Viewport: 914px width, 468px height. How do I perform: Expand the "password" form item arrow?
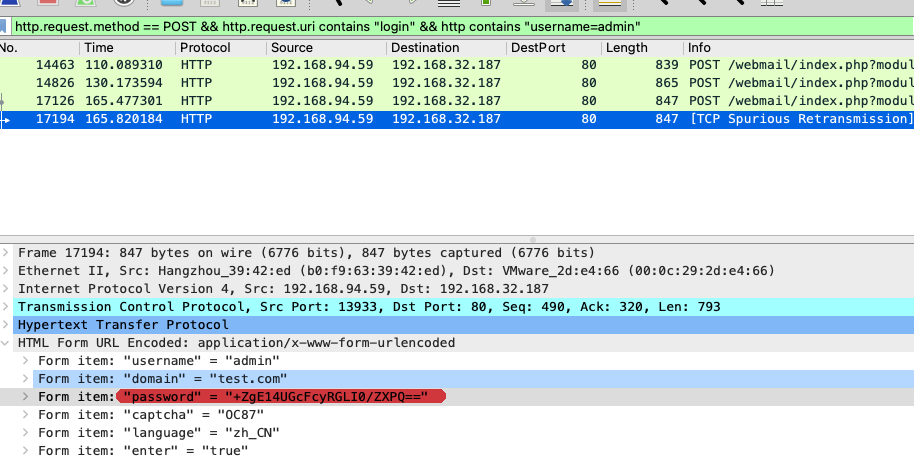[26, 397]
